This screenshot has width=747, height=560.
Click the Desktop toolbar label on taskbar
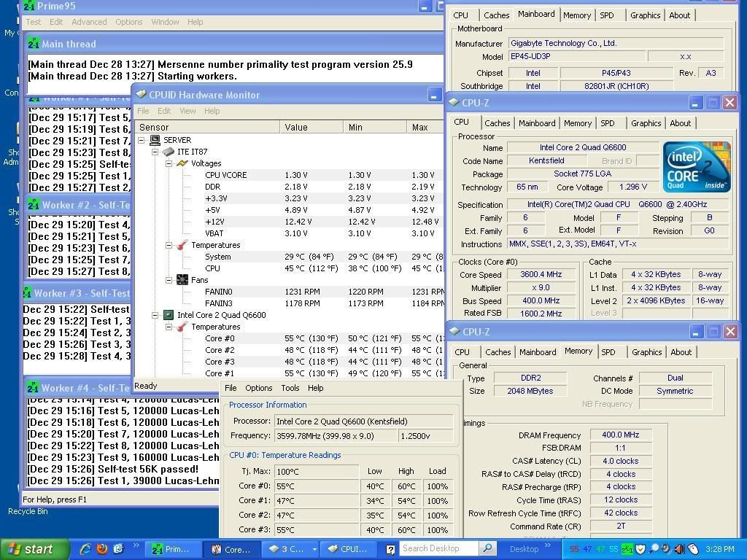point(524,549)
